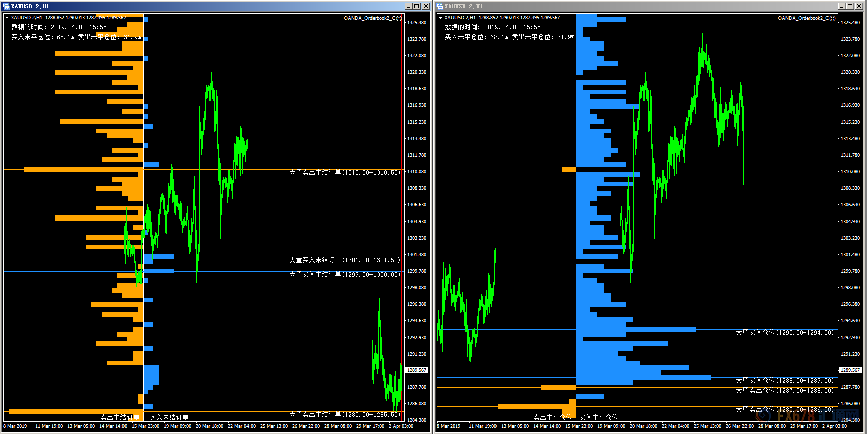
Task: Select label 大量买入仓位(1288.50-1289.00)
Action: click(785, 381)
